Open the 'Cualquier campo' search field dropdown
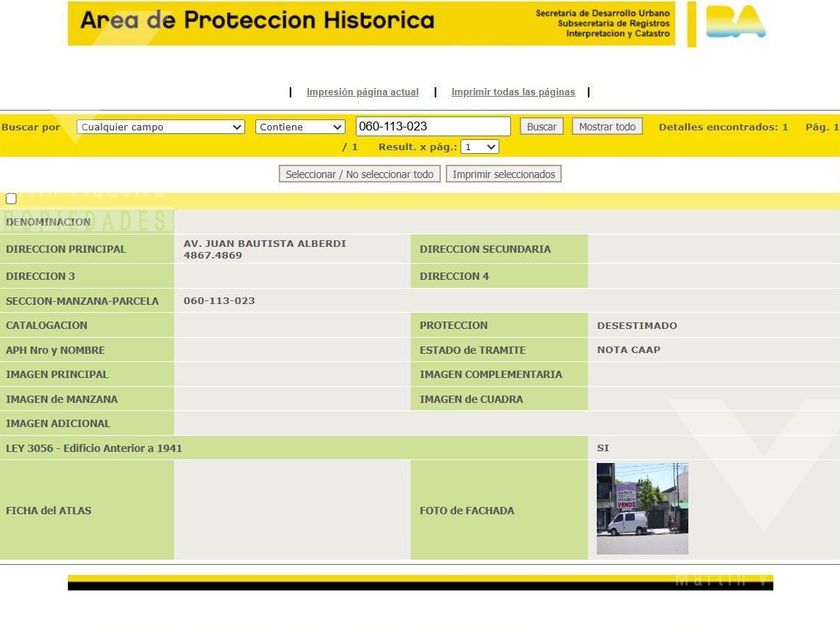The width and height of the screenshot is (840, 630). pyautogui.click(x=161, y=127)
